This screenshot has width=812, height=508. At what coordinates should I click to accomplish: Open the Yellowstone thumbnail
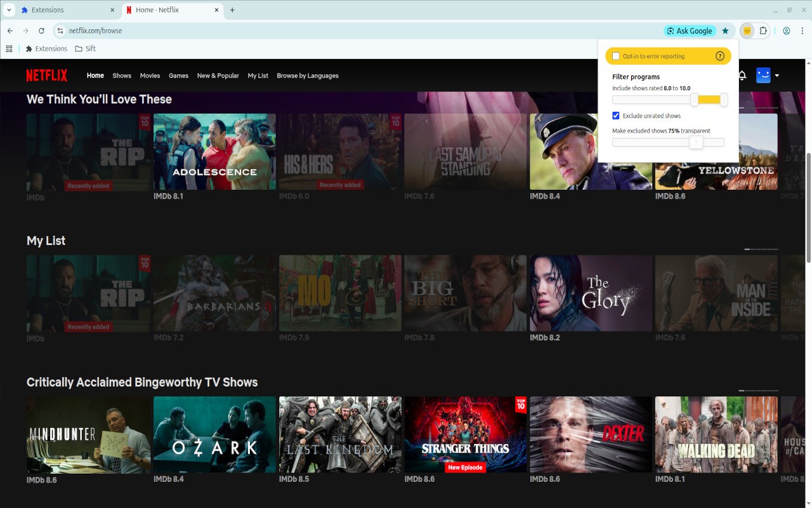(x=716, y=152)
